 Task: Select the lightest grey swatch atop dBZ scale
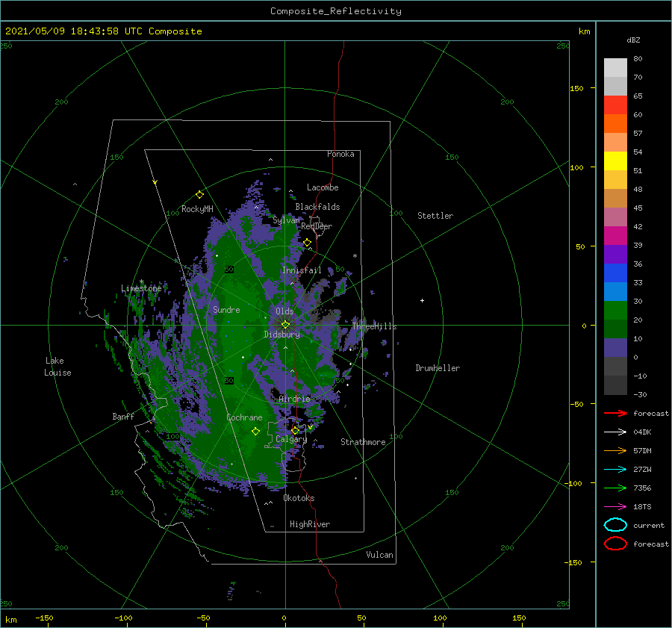(615, 68)
